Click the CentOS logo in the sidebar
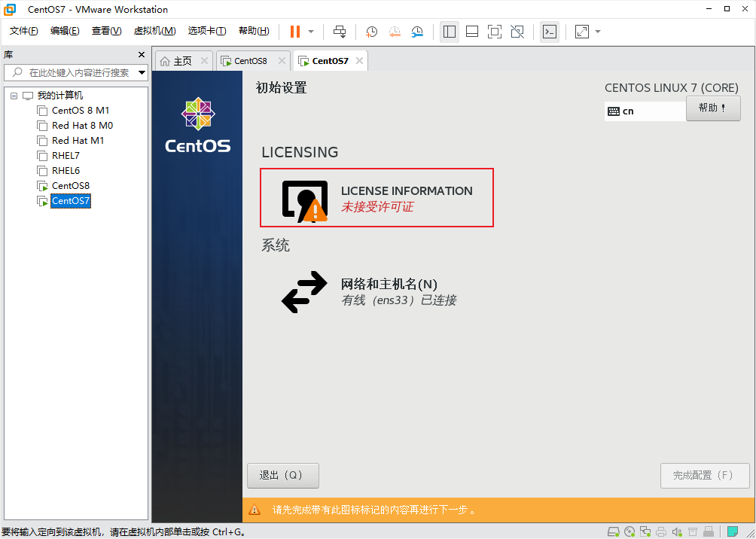Viewport: 756px width, 539px height. (198, 126)
